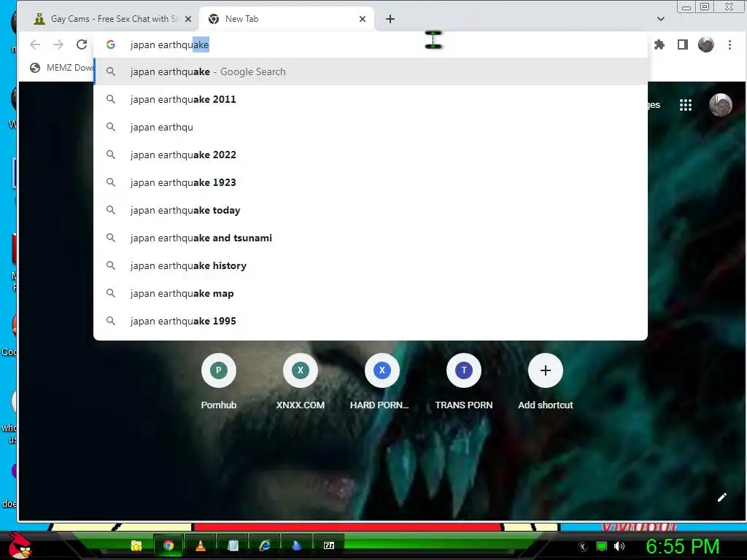
Task: Click the volume speaker tray icon
Action: coord(619,546)
